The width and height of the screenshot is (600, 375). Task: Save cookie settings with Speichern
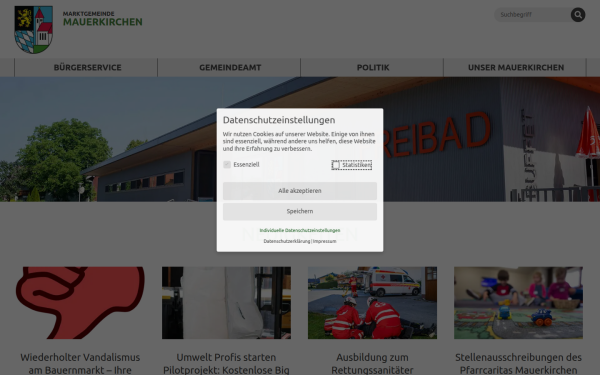tap(300, 211)
